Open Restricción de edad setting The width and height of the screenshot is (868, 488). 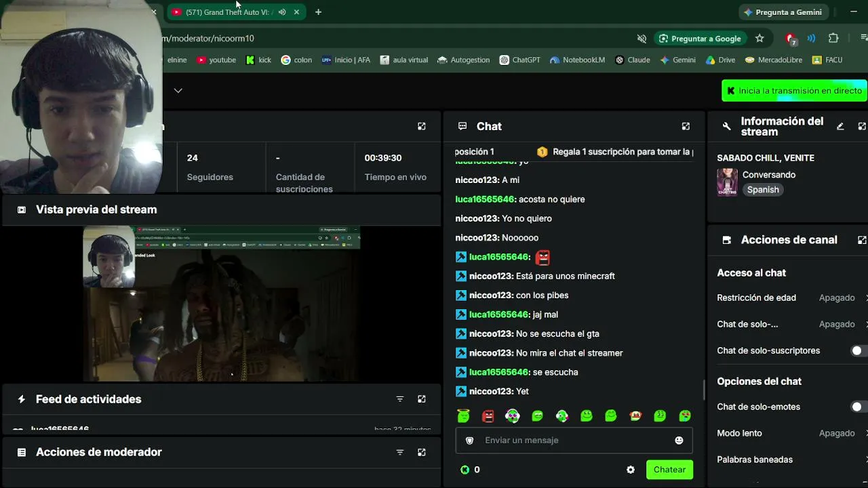pyautogui.click(x=792, y=298)
